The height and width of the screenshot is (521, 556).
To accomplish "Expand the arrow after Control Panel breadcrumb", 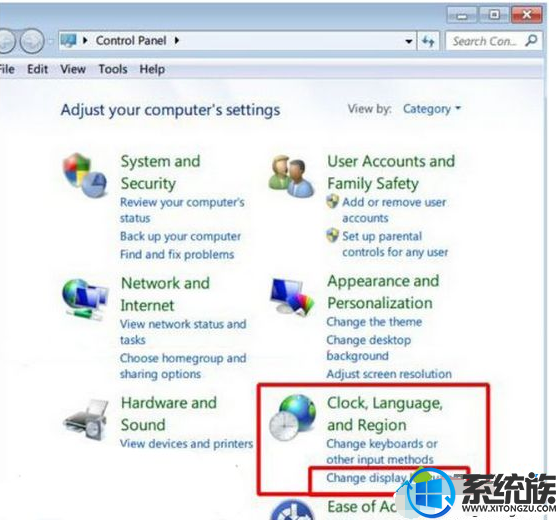I will pyautogui.click(x=177, y=41).
